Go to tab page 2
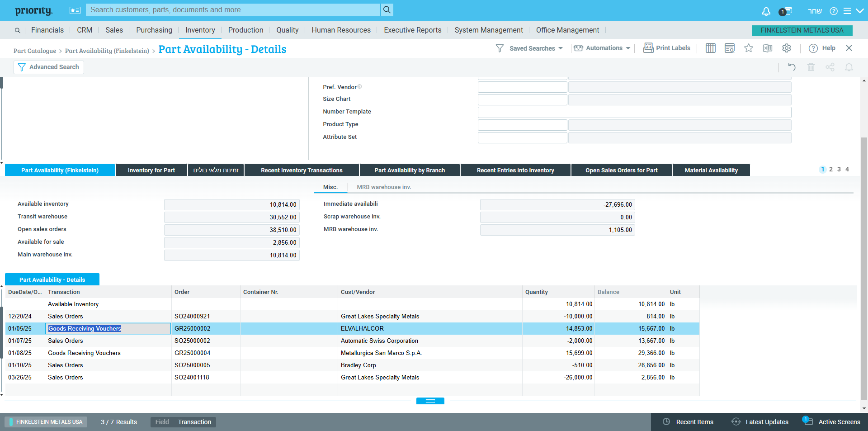This screenshot has height=431, width=868. pyautogui.click(x=831, y=169)
